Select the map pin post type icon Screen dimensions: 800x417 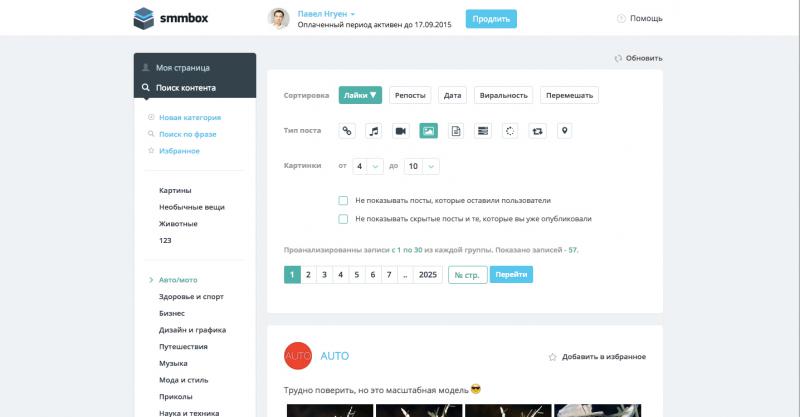click(564, 131)
